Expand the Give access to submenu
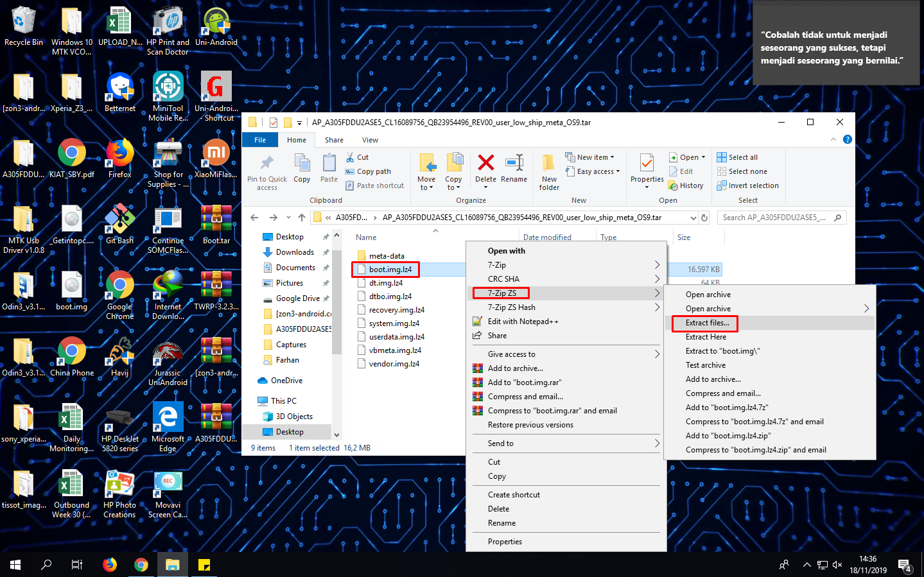 (566, 354)
